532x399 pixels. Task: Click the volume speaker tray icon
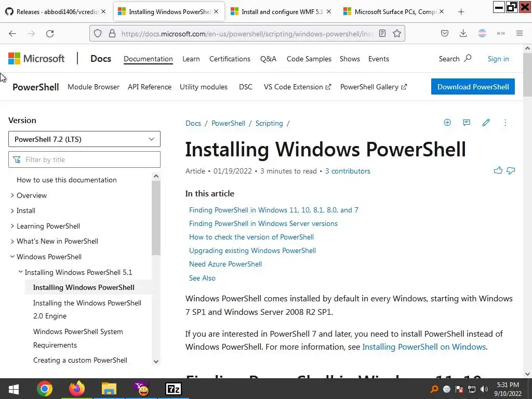click(484, 389)
